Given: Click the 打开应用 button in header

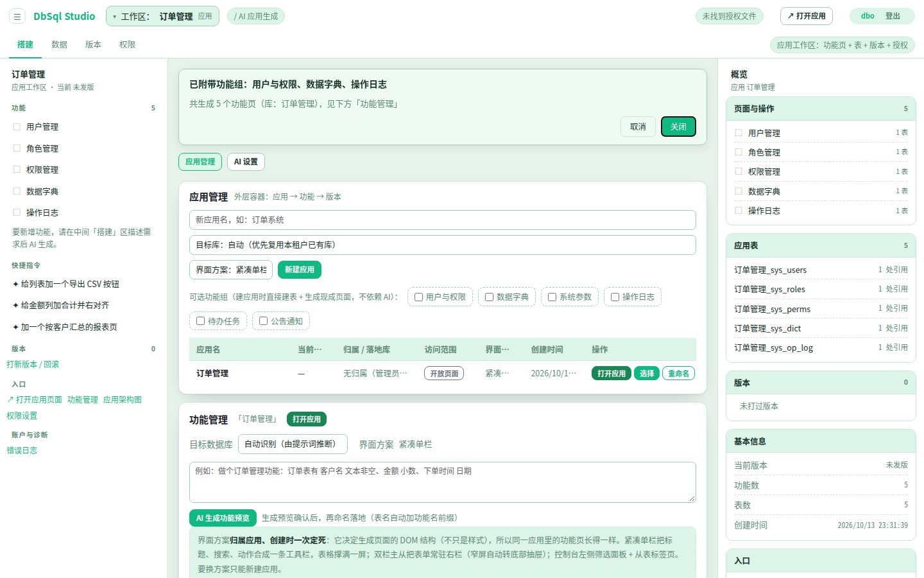Looking at the screenshot, I should point(807,16).
